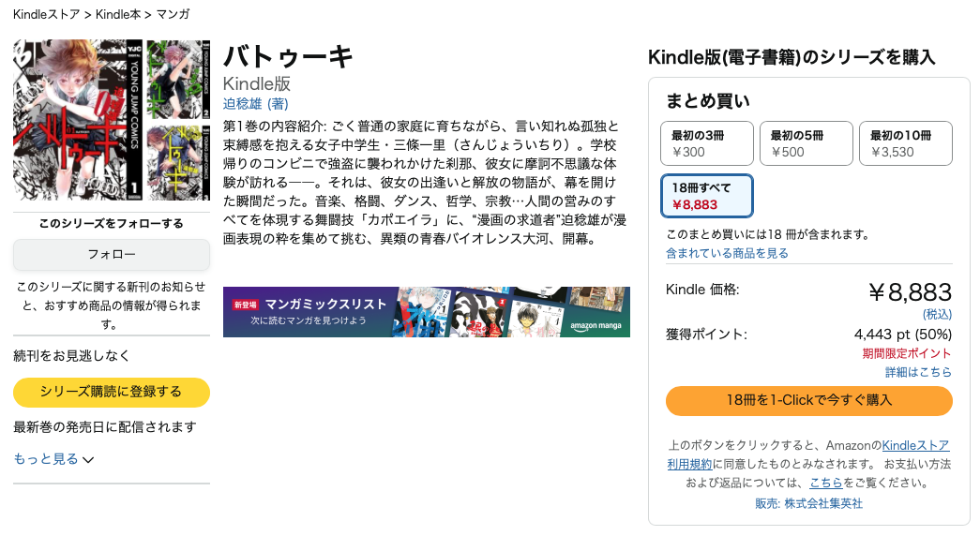Click the chevron next to もっと見る
The image size is (980, 536).
point(88,460)
